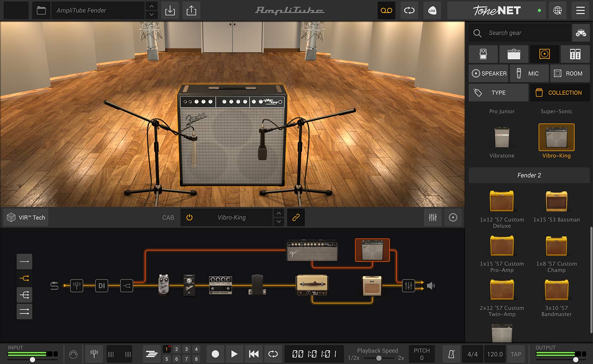Open the tuner icon in bottom bar
This screenshot has height=364, width=593.
pos(94,354)
